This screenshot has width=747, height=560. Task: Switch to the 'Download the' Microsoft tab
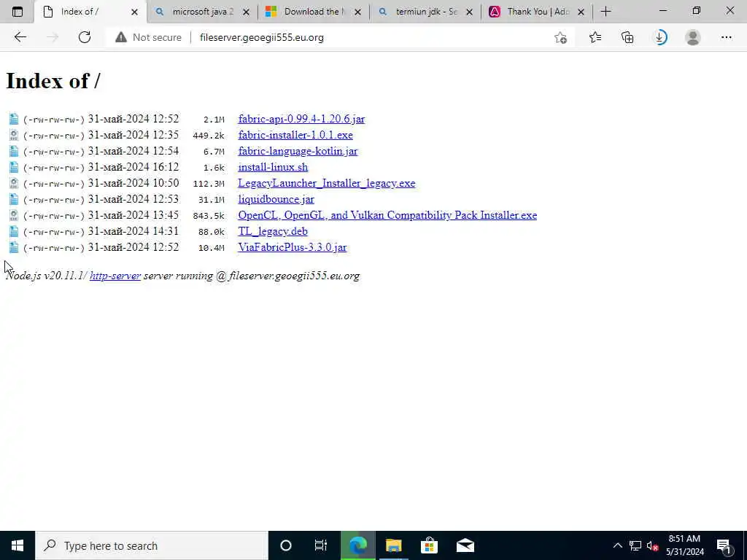pyautogui.click(x=314, y=12)
